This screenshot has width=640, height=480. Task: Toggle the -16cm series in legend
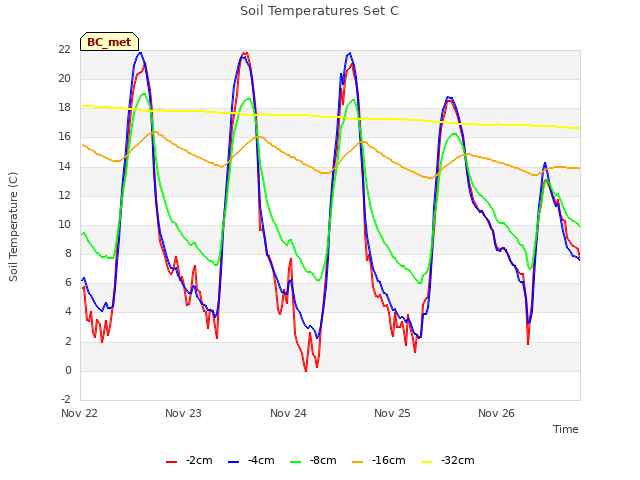379,460
